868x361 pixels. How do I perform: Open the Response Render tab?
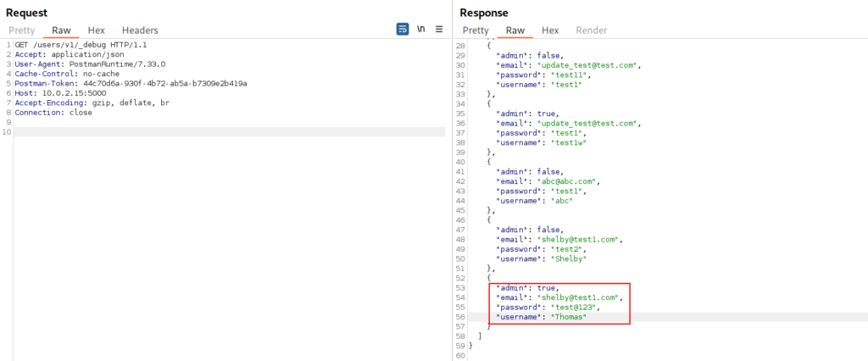[x=592, y=31]
